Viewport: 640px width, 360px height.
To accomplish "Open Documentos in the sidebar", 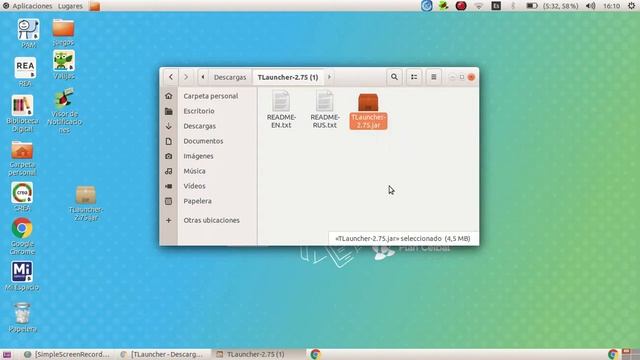I will [203, 141].
